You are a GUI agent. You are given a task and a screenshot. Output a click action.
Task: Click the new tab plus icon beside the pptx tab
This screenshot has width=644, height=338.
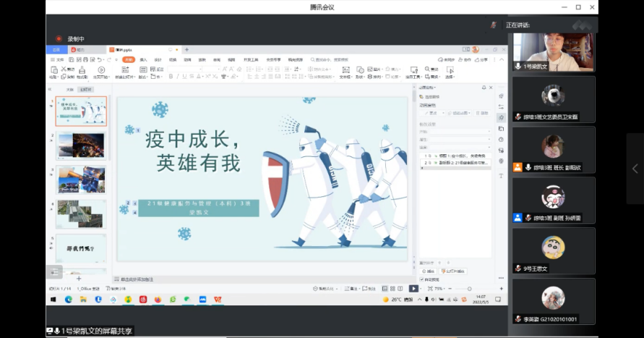pos(186,50)
